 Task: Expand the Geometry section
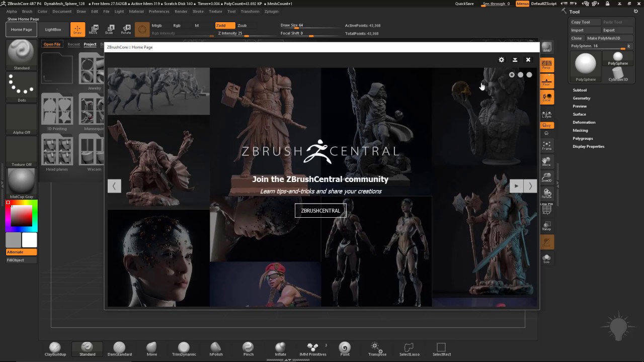point(581,98)
